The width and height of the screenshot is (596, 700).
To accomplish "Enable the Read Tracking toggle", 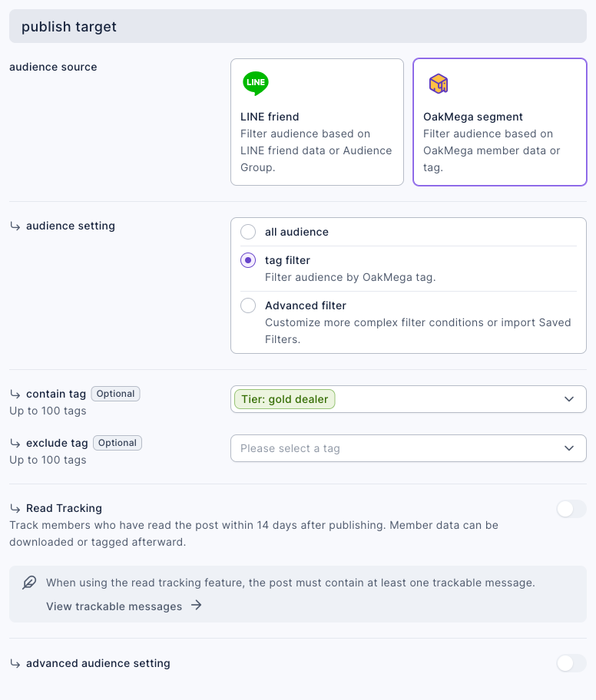I will pyautogui.click(x=571, y=509).
